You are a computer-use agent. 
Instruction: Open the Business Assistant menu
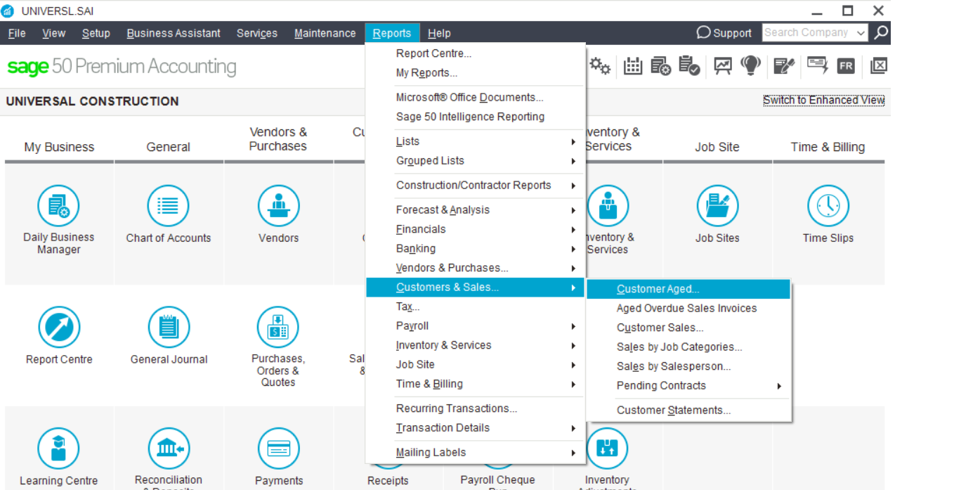(174, 33)
